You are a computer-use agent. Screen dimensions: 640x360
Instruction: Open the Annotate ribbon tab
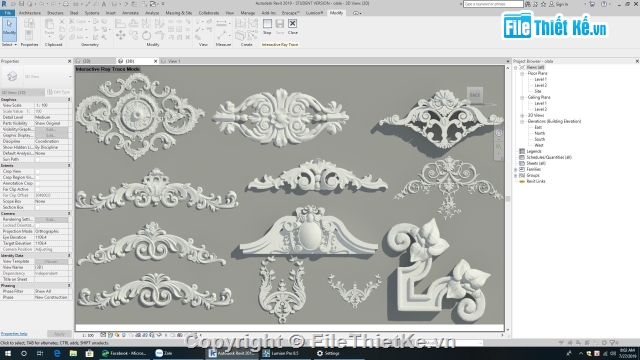[131, 13]
